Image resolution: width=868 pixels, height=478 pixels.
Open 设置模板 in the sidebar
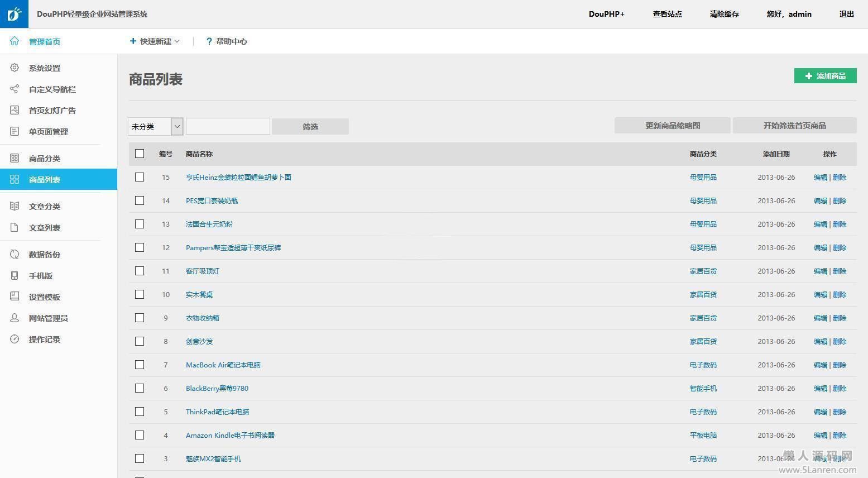tap(45, 297)
